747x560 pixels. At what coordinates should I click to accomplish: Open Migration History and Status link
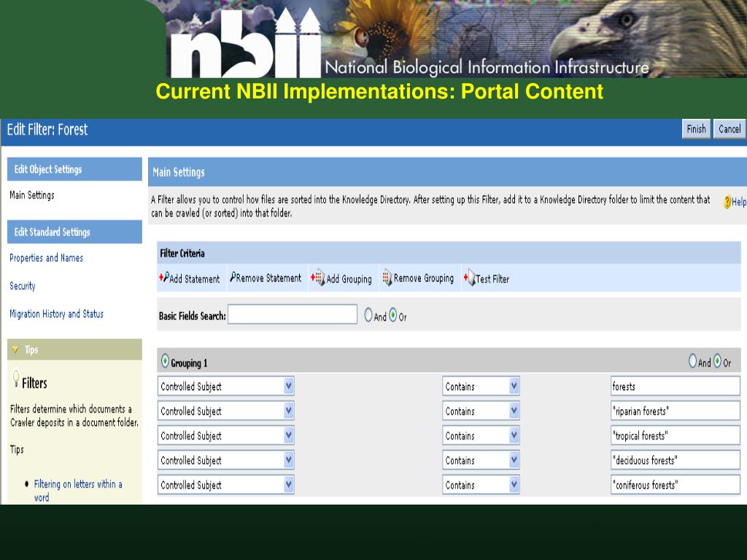coord(56,314)
